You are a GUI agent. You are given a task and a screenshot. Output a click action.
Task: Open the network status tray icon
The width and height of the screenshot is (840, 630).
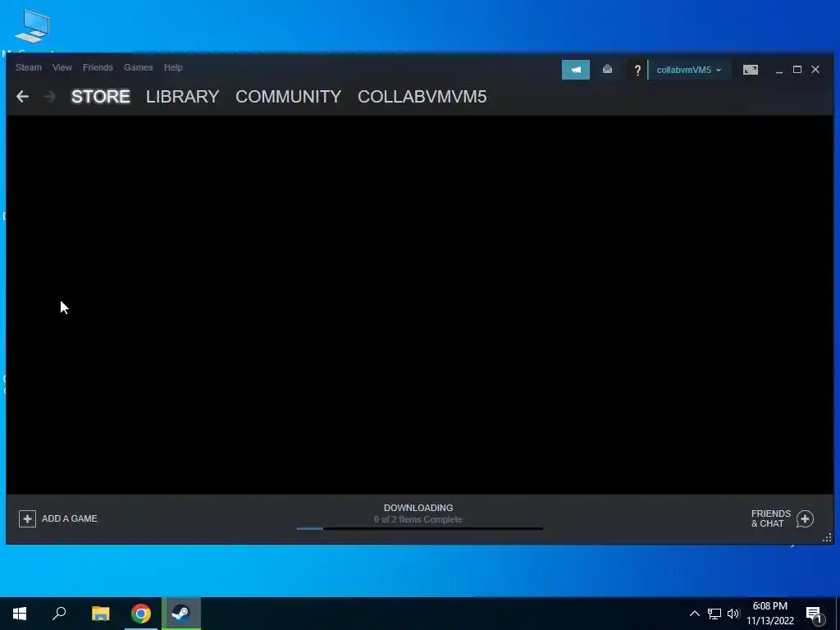click(x=714, y=614)
